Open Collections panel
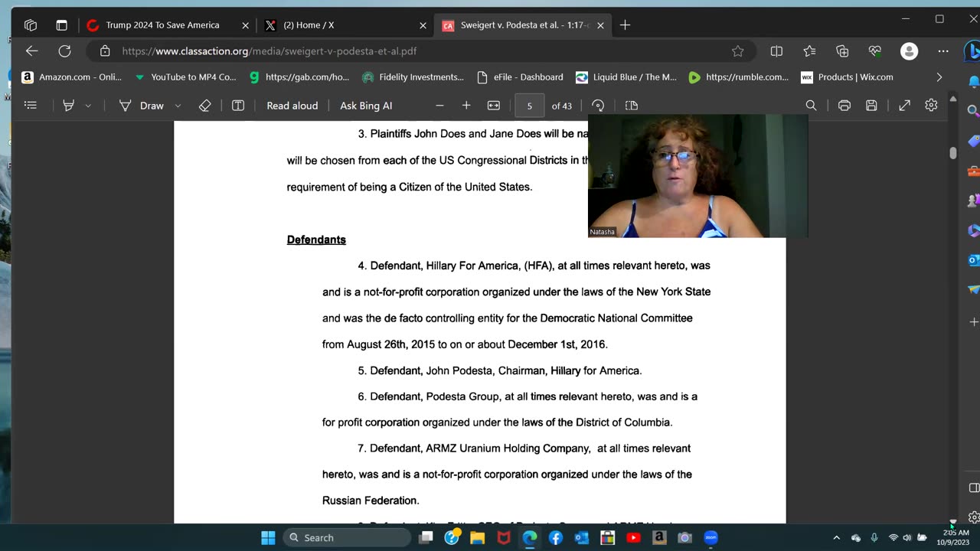Viewport: 980px width, 551px height. coord(842,51)
